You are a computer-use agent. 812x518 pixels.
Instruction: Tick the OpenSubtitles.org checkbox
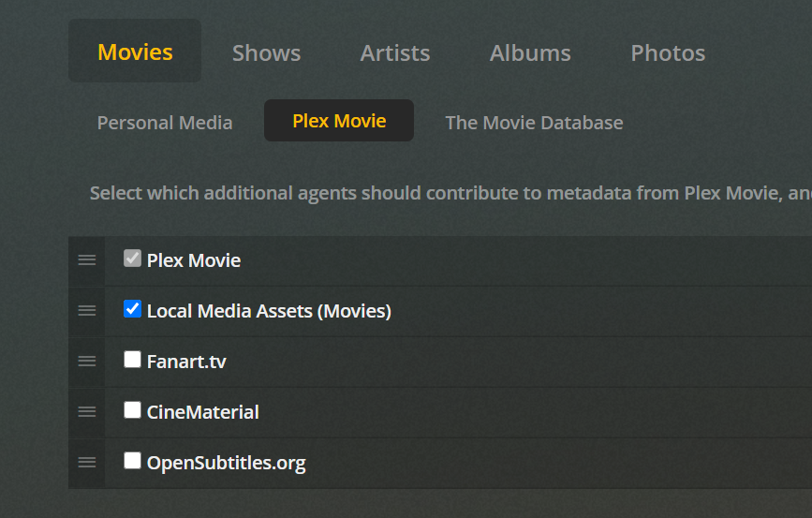point(132,461)
